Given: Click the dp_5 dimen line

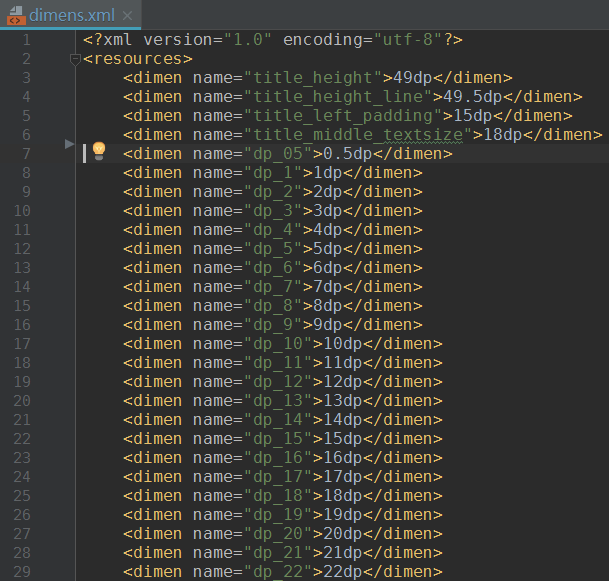Looking at the screenshot, I should coord(273,249).
